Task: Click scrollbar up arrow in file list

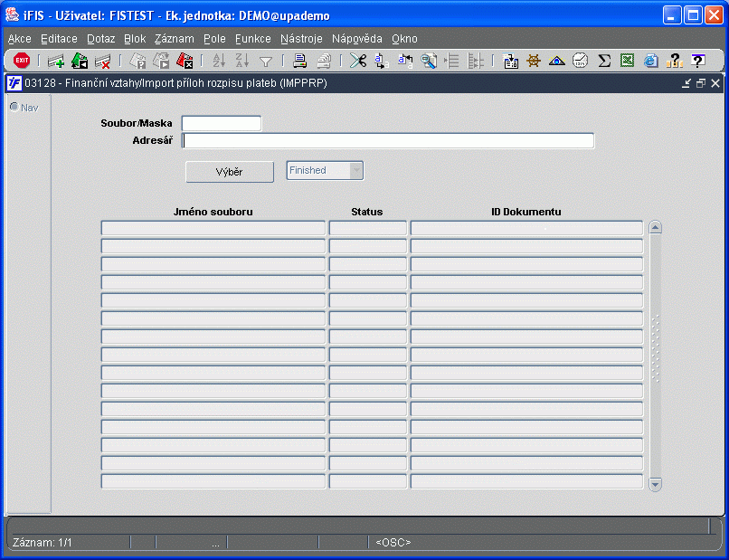Action: [655, 227]
